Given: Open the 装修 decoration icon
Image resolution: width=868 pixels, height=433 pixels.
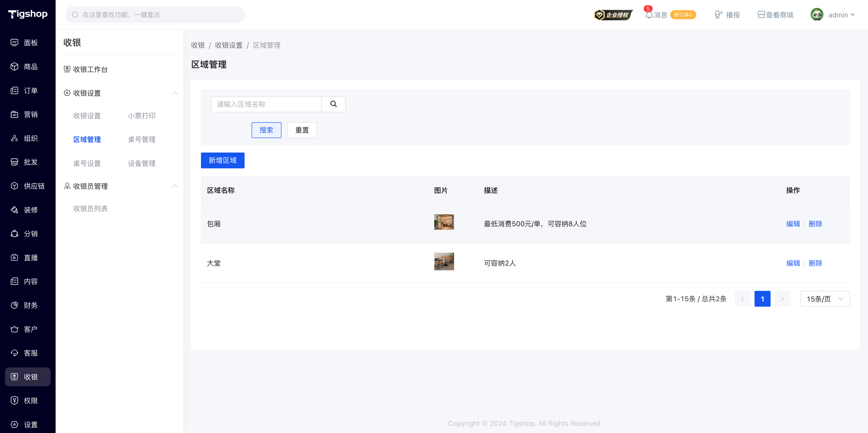Looking at the screenshot, I should 14,209.
